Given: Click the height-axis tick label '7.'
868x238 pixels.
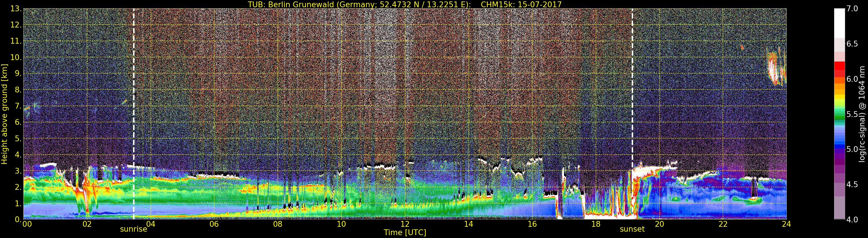Looking at the screenshot, I should pyautogui.click(x=18, y=106).
